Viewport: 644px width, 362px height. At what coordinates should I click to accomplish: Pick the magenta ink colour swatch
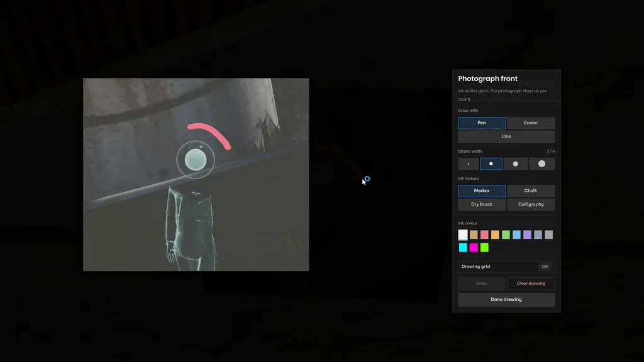tap(474, 248)
